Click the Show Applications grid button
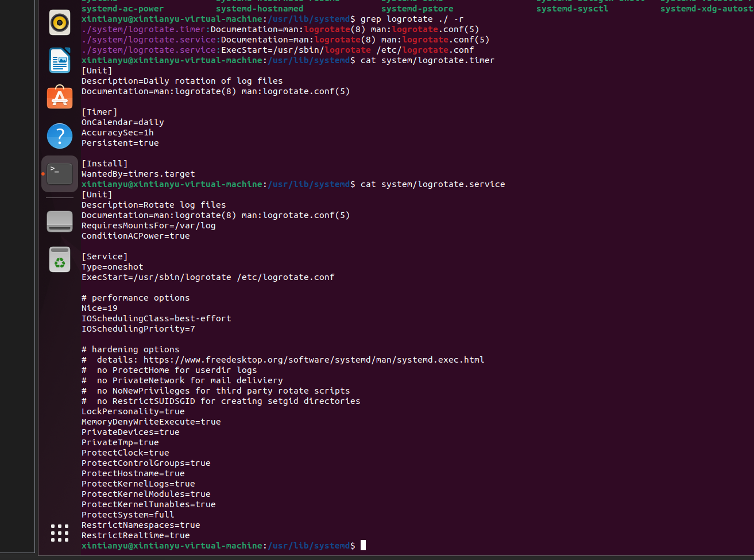The image size is (754, 560). [x=59, y=532]
